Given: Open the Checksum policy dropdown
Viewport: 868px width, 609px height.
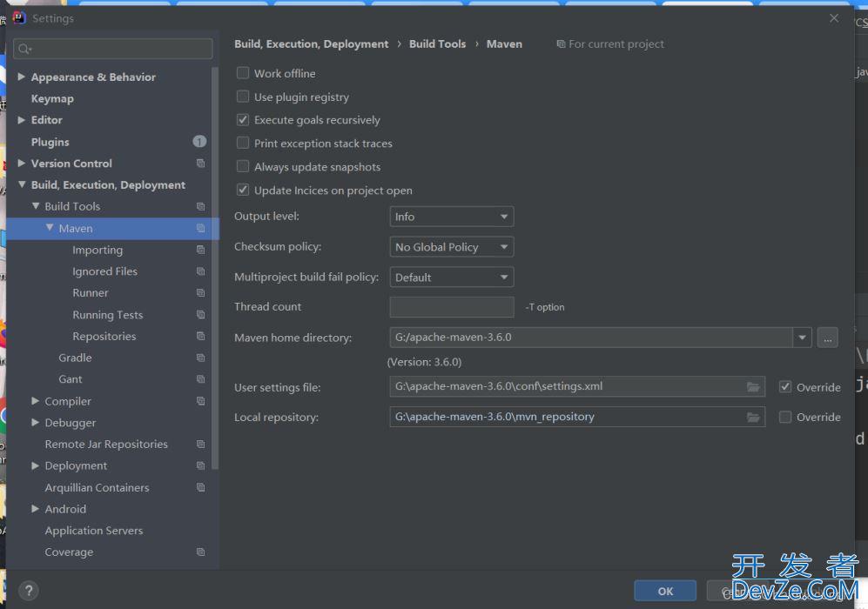Looking at the screenshot, I should tap(452, 247).
